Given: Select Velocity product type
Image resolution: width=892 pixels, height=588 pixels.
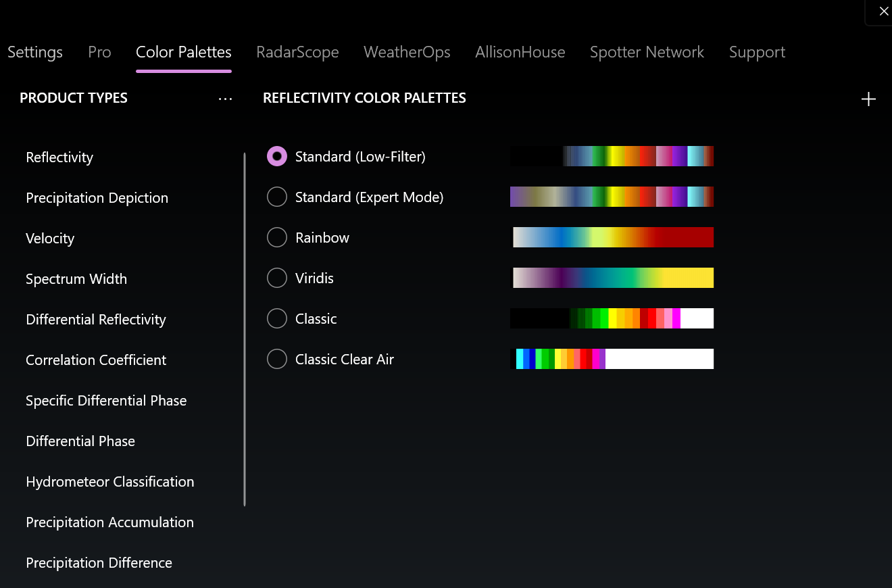Looking at the screenshot, I should tap(50, 239).
